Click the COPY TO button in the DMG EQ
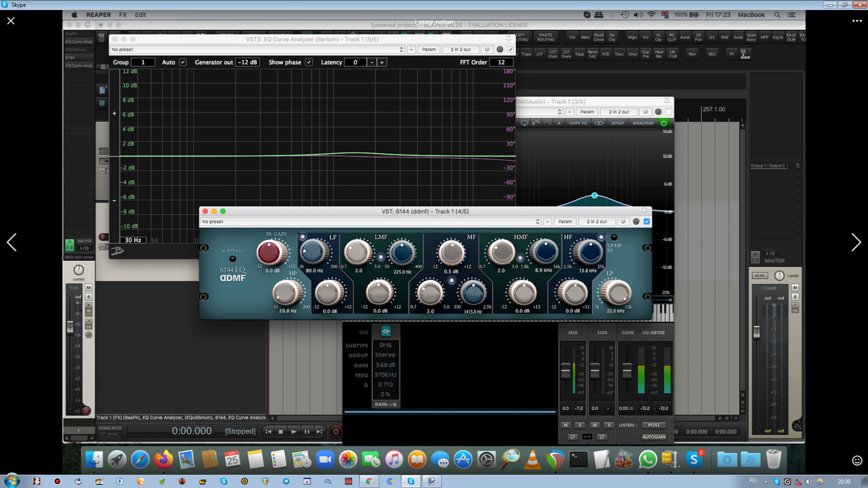 pos(578,123)
